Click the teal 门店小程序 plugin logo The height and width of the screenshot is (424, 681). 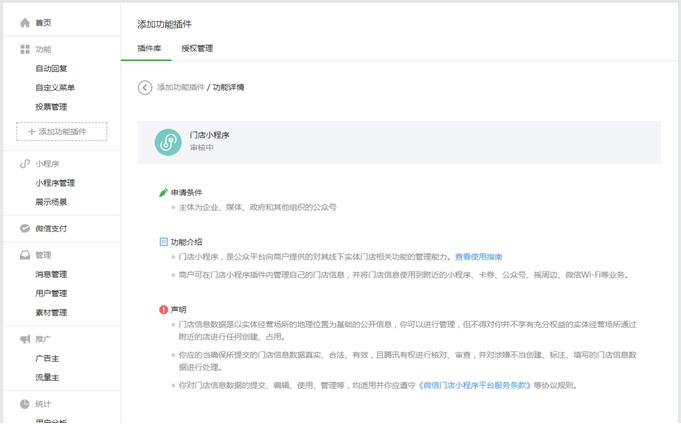(168, 142)
